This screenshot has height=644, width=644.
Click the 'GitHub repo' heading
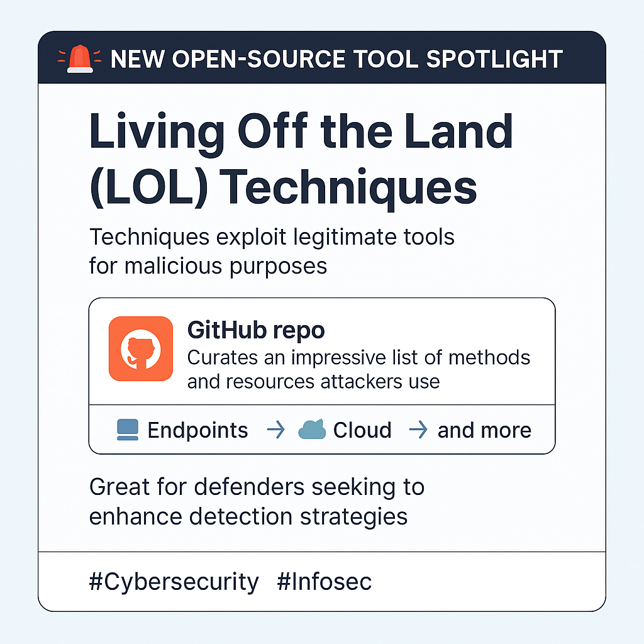[x=256, y=331]
